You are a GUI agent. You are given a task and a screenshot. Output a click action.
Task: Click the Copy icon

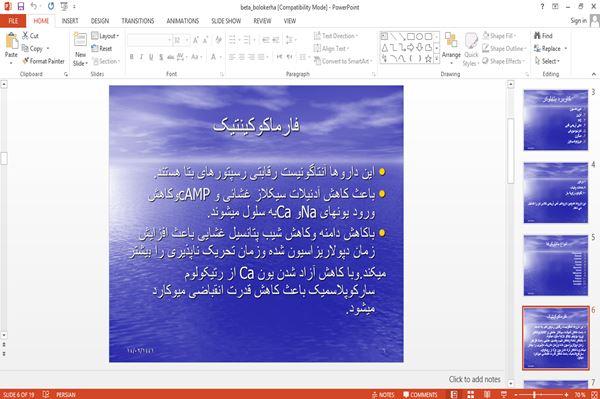pyautogui.click(x=25, y=48)
